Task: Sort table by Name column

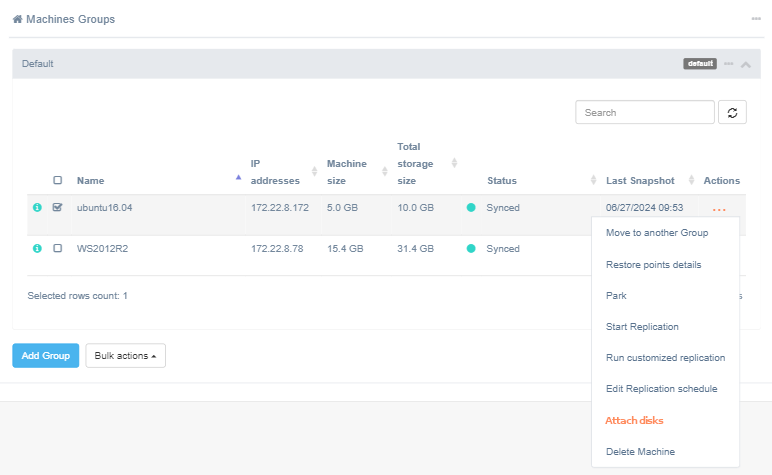Action: [x=90, y=181]
